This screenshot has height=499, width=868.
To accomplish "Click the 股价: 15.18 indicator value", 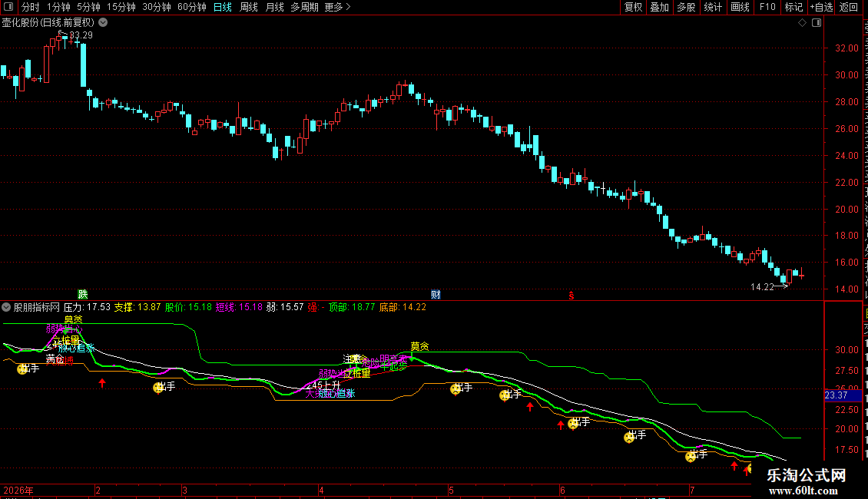I will pyautogui.click(x=188, y=307).
